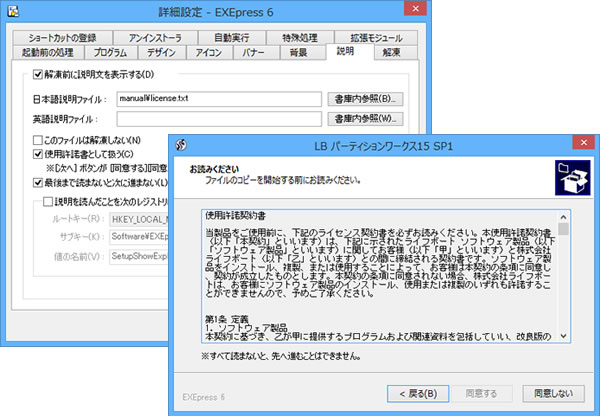Click the license text scrollbar up arrow

coord(563,217)
